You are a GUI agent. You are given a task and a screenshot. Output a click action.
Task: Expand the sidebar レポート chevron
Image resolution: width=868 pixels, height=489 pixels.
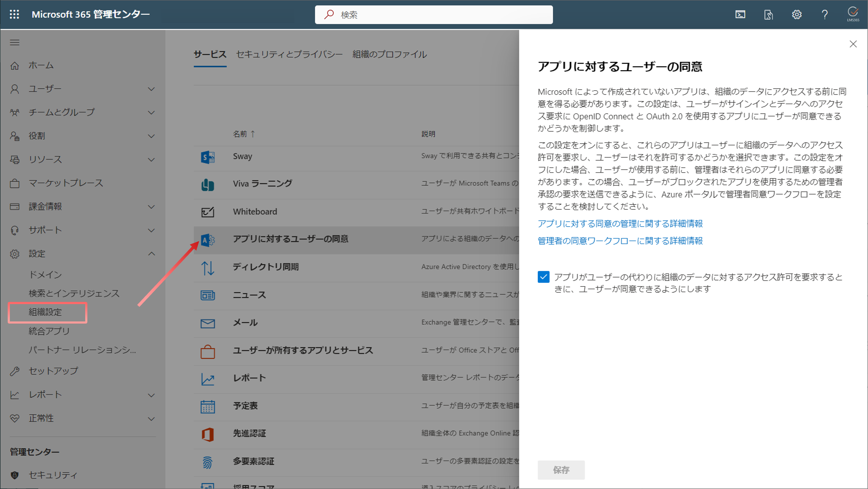click(x=152, y=395)
